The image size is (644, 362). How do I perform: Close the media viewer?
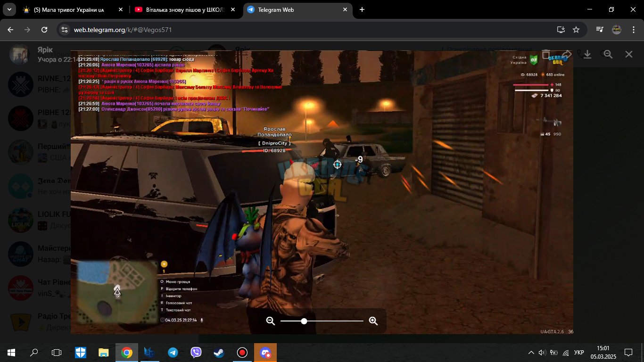tap(629, 54)
